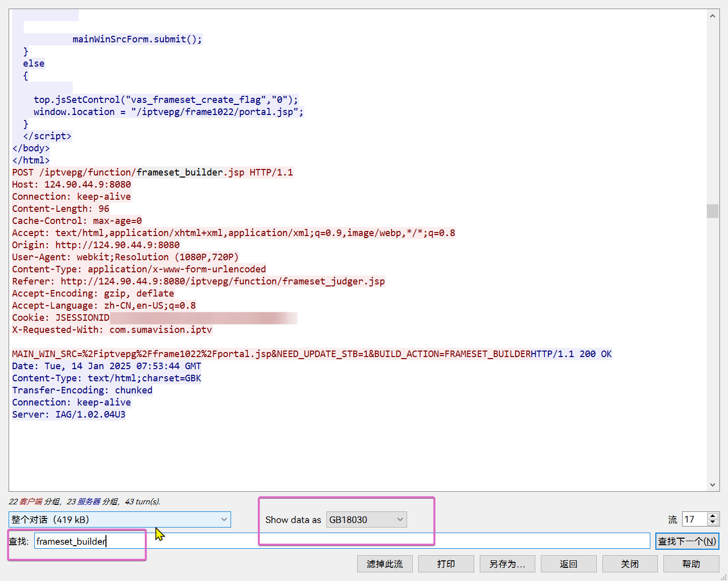728x581 pixels.
Task: Open the 整个对话 (419 kB) conversation dropdown
Action: (120, 519)
